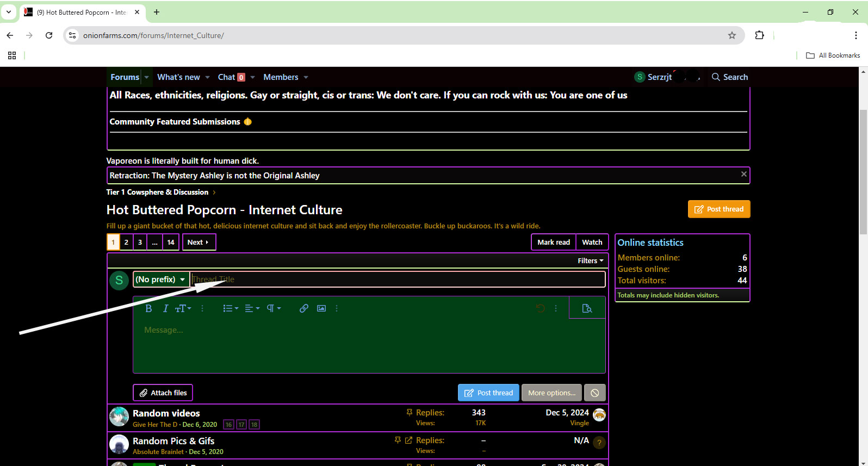
Task: Expand the Members menu arrow
Action: tap(306, 77)
